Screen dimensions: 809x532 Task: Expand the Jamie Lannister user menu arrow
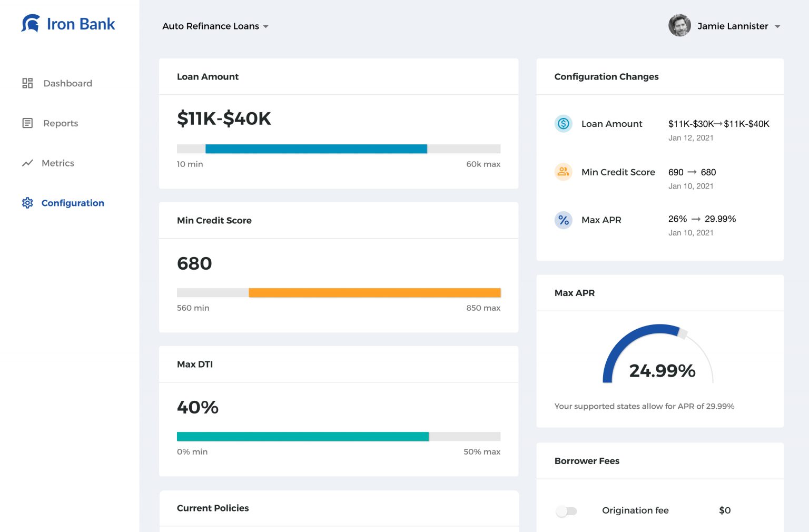pyautogui.click(x=777, y=26)
